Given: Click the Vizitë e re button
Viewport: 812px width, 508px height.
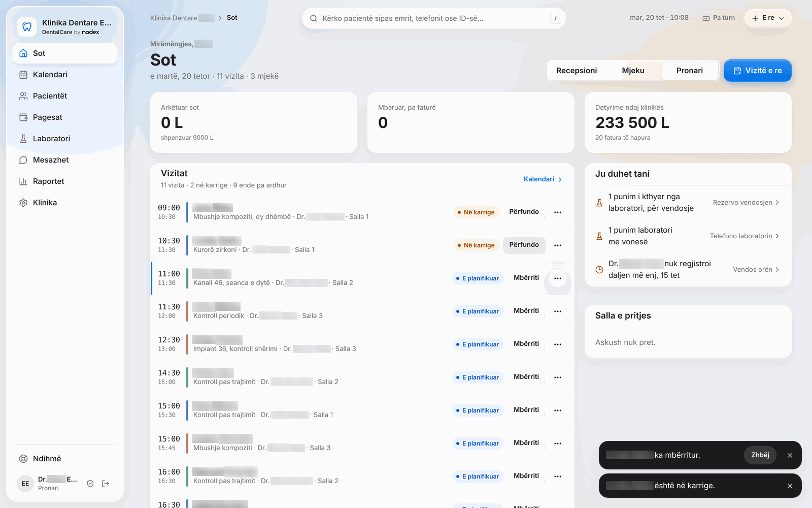Looking at the screenshot, I should tap(758, 71).
